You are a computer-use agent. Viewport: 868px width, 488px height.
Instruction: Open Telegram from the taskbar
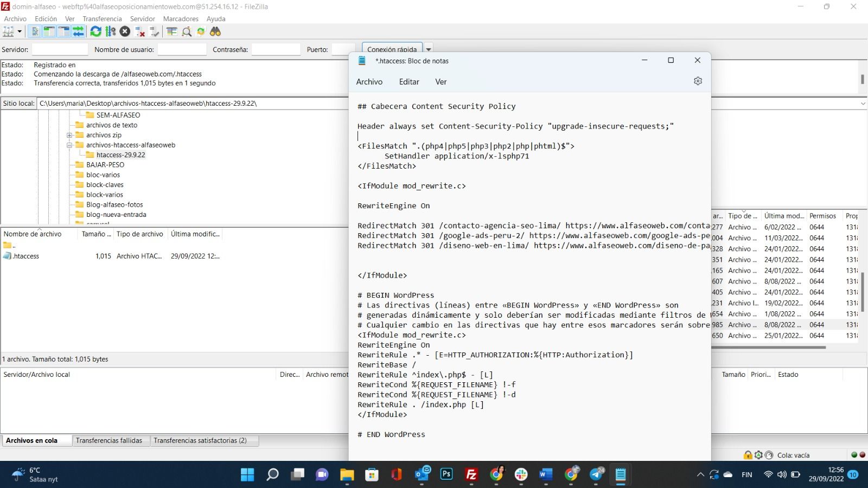point(596,474)
